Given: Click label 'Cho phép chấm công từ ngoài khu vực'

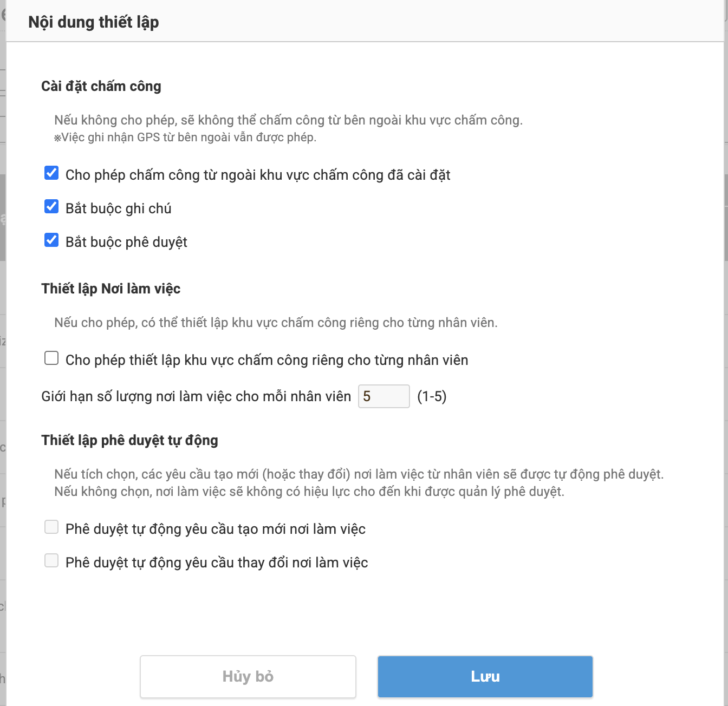Looking at the screenshot, I should [x=258, y=175].
